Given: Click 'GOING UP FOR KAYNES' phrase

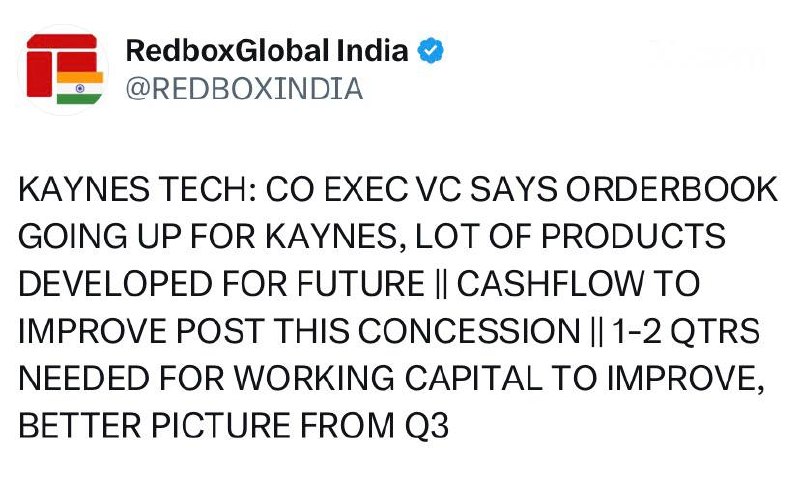Looking at the screenshot, I should [x=208, y=237].
